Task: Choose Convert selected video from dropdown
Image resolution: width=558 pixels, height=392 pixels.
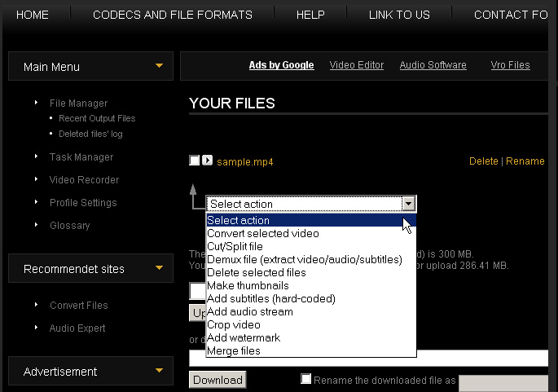Action: click(x=311, y=234)
